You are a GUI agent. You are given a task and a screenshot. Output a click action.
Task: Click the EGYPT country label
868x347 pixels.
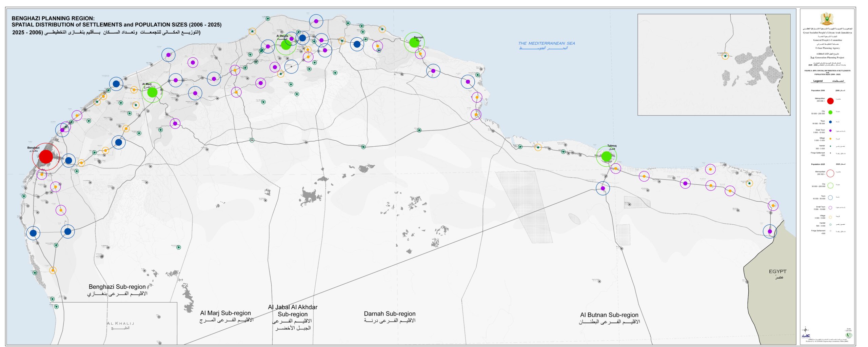[777, 271]
